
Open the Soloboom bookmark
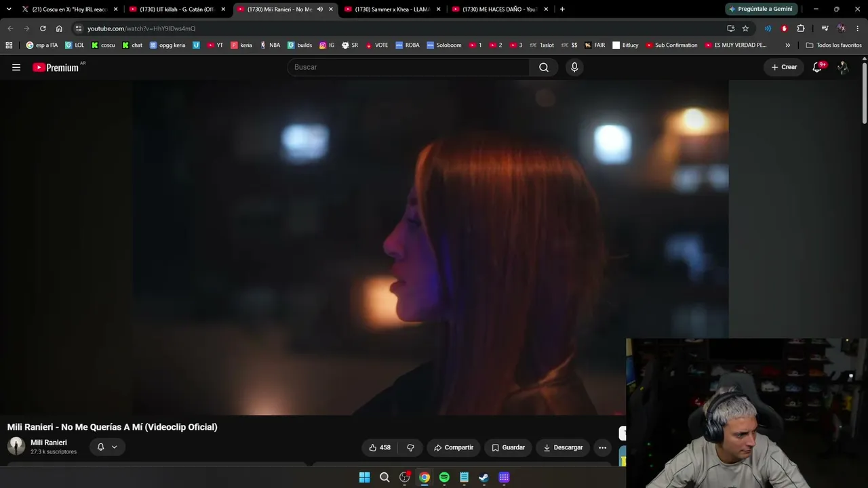tap(443, 45)
